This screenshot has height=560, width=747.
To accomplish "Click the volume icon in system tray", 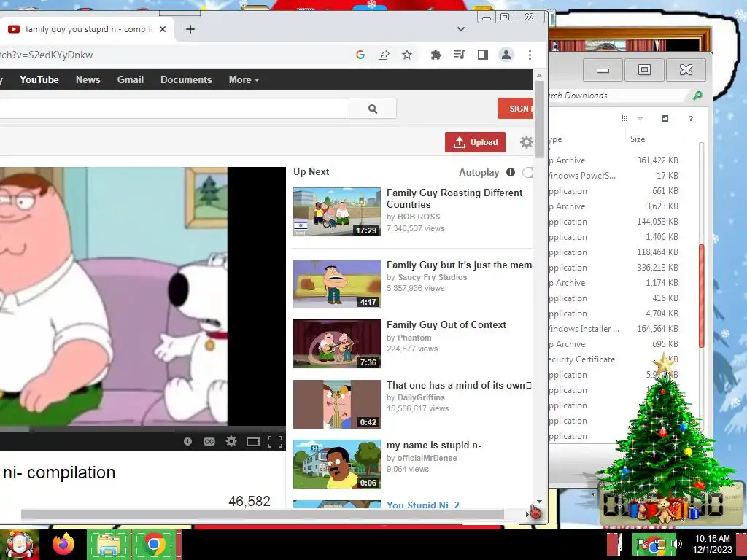I will tap(677, 544).
